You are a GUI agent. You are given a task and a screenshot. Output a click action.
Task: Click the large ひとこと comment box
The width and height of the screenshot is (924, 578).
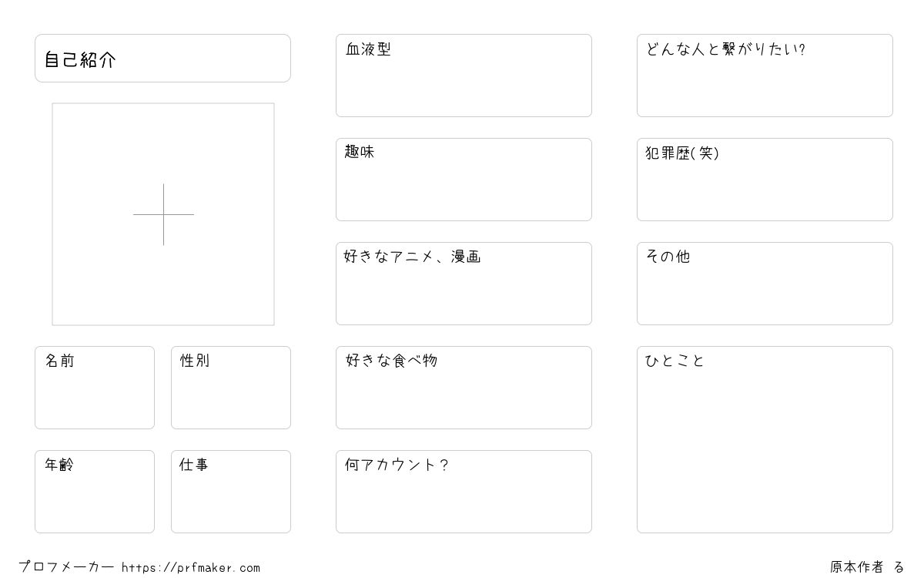point(765,439)
